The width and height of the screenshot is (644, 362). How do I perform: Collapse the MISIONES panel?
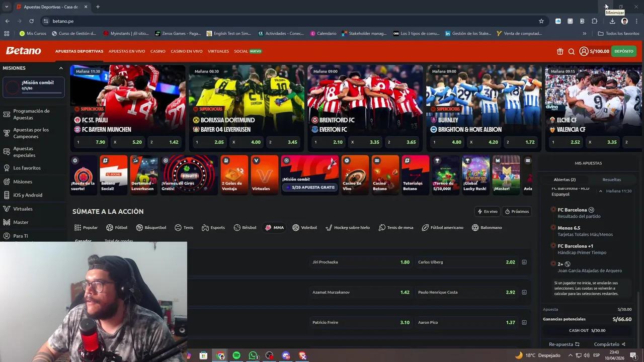(61, 68)
